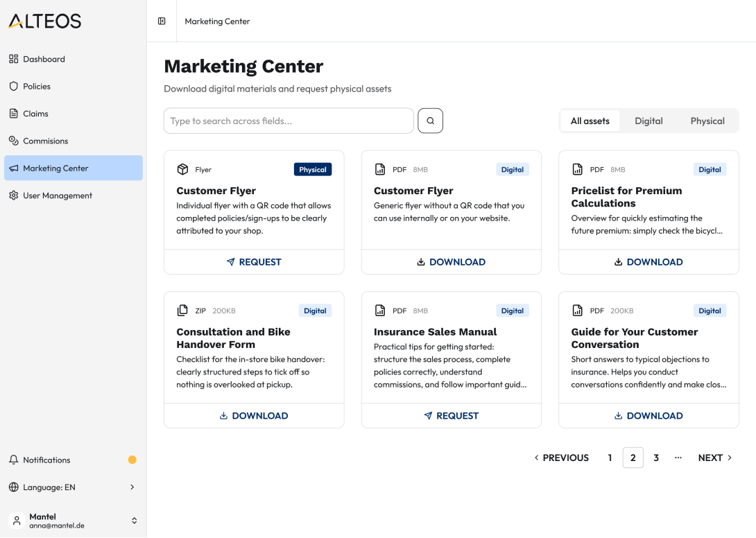Go to the NEXT page
This screenshot has height=538, width=756.
716,458
